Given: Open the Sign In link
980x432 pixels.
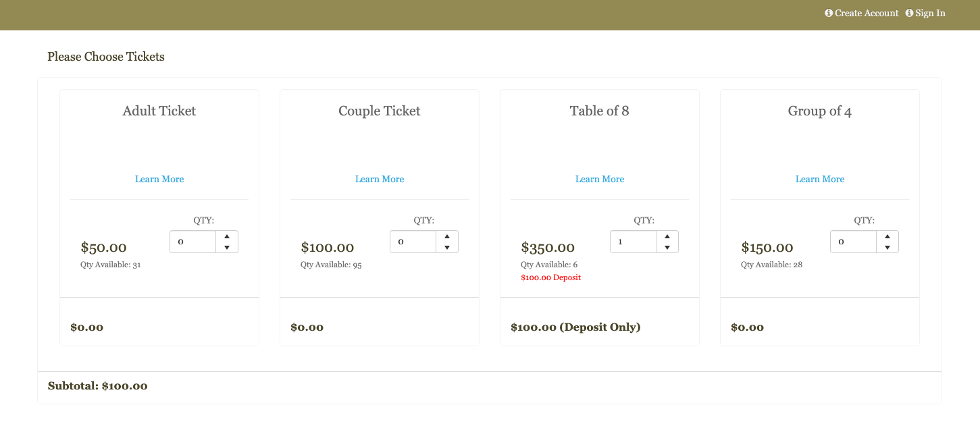Looking at the screenshot, I should 930,13.
